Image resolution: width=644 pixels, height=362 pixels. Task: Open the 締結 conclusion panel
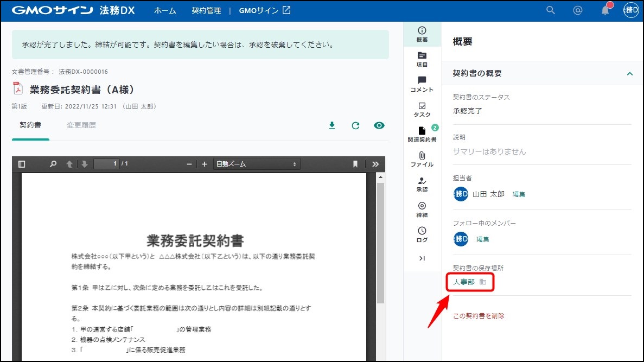tap(422, 209)
